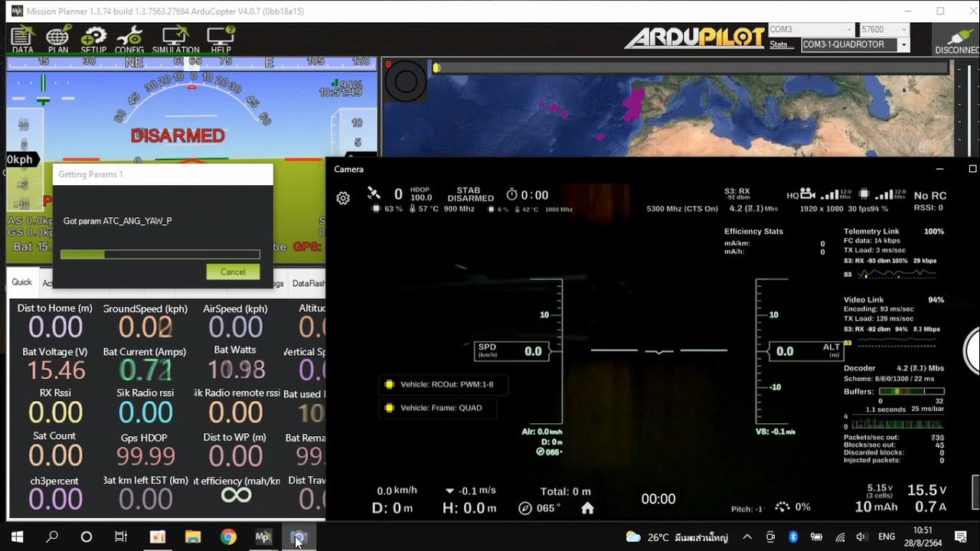Viewport: 980px width, 551px height.
Task: Open the DATA flight data screen
Action: coord(22,38)
